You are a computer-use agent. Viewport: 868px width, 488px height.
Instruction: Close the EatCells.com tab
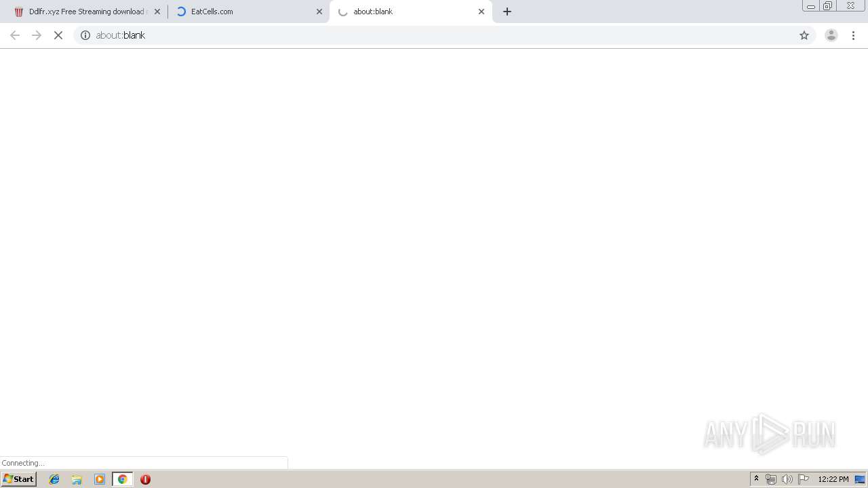[319, 12]
